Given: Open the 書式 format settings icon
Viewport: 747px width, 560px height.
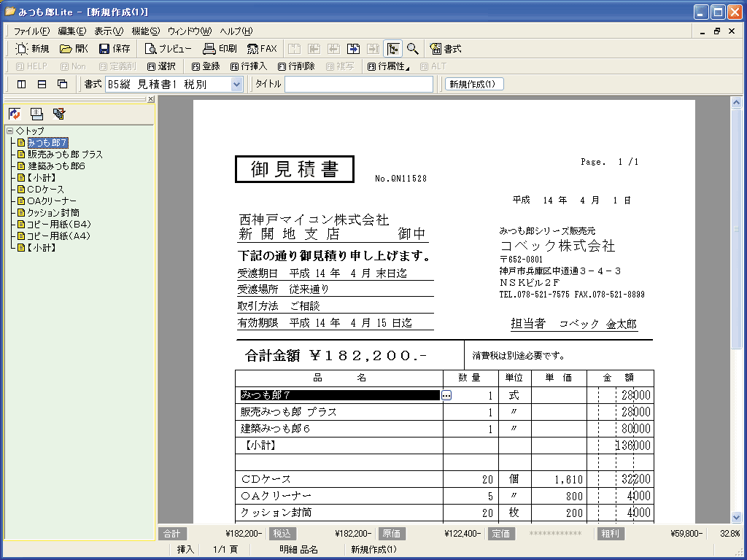Looking at the screenshot, I should 446,49.
